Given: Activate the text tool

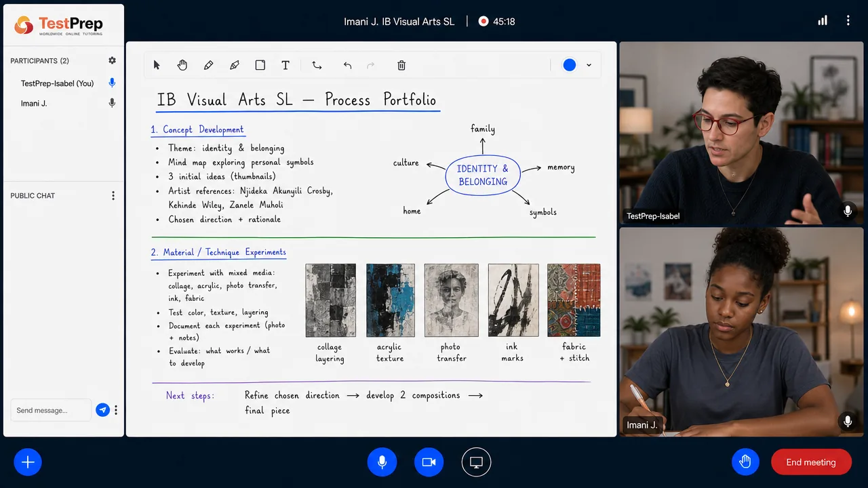Looking at the screenshot, I should click(x=285, y=65).
